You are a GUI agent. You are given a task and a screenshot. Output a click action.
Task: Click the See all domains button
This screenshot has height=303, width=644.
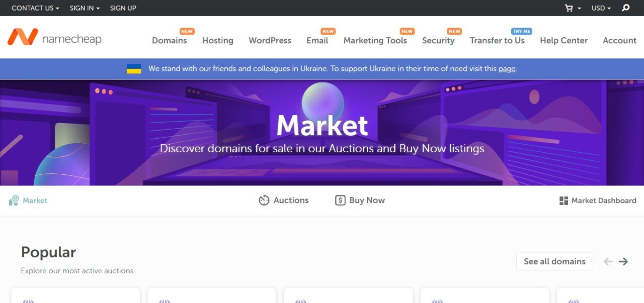pyautogui.click(x=554, y=261)
